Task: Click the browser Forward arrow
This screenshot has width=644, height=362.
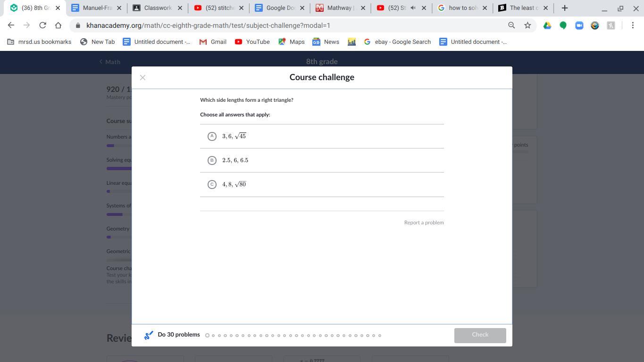Action: tap(26, 25)
